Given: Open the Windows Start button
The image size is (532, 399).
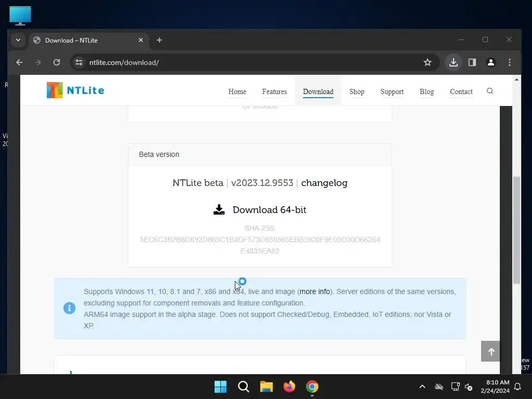Looking at the screenshot, I should 220,387.
